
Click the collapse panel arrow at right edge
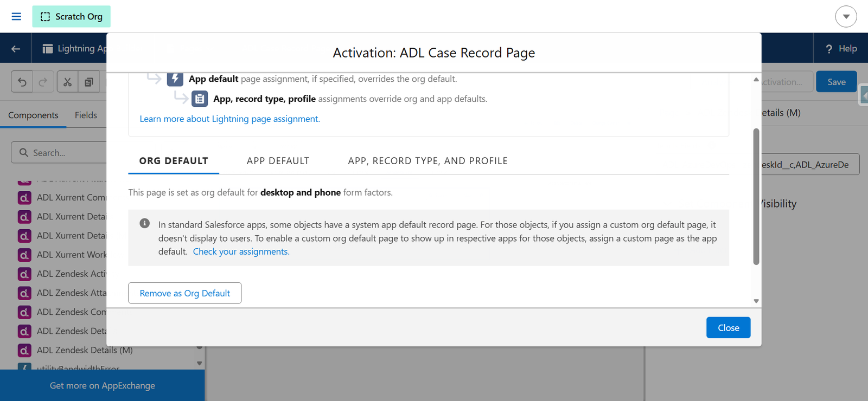[x=864, y=96]
